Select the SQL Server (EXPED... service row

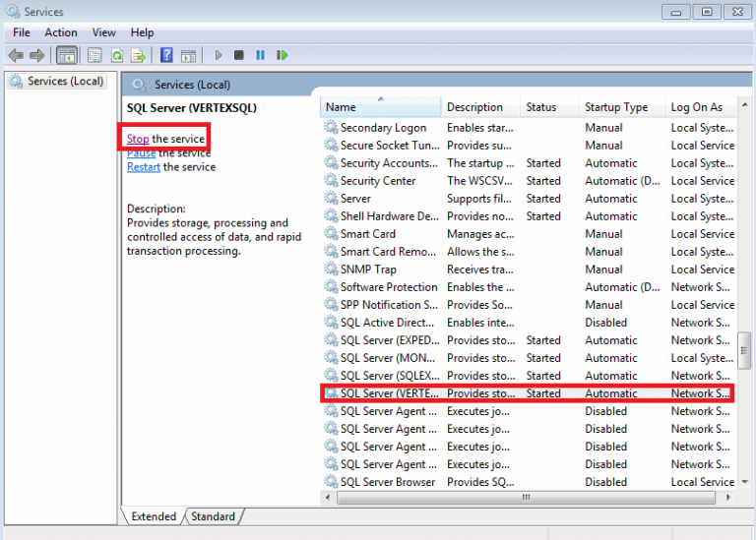point(528,340)
